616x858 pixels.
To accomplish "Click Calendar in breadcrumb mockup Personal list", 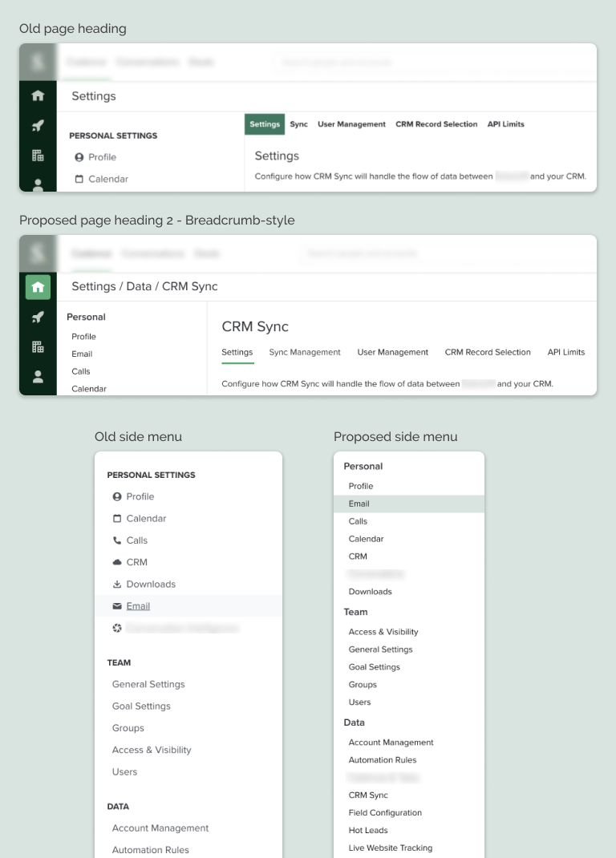I will point(89,389).
